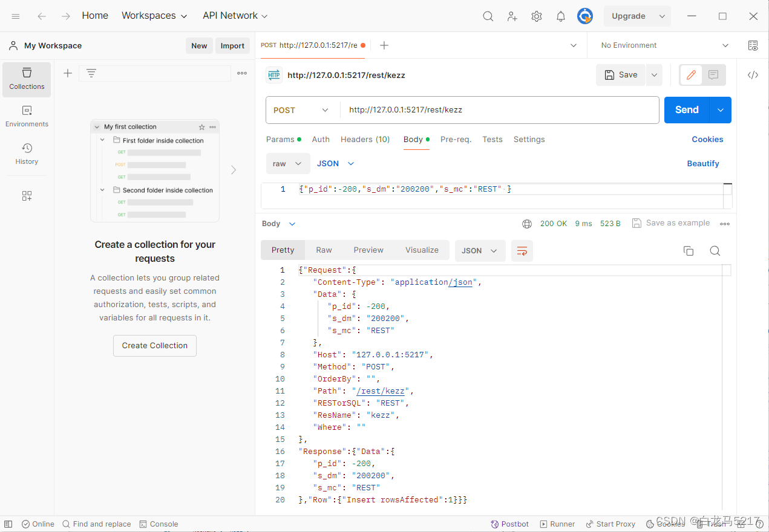Click the filter collections icon

(91, 73)
